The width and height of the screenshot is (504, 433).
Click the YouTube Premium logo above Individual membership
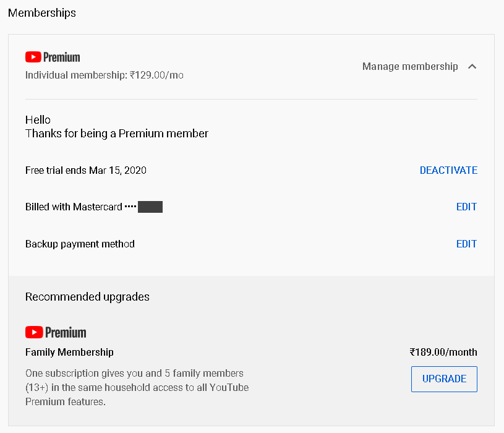pyautogui.click(x=53, y=57)
